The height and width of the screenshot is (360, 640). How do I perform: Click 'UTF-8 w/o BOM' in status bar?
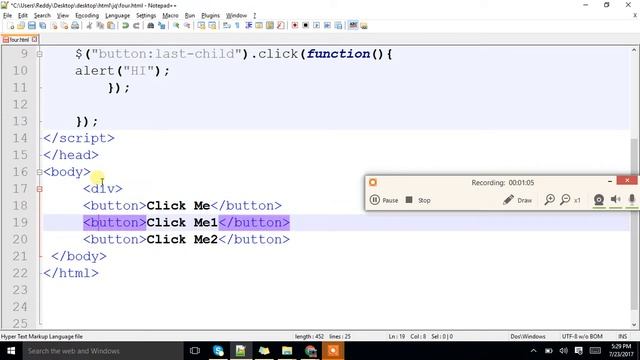pos(582,337)
